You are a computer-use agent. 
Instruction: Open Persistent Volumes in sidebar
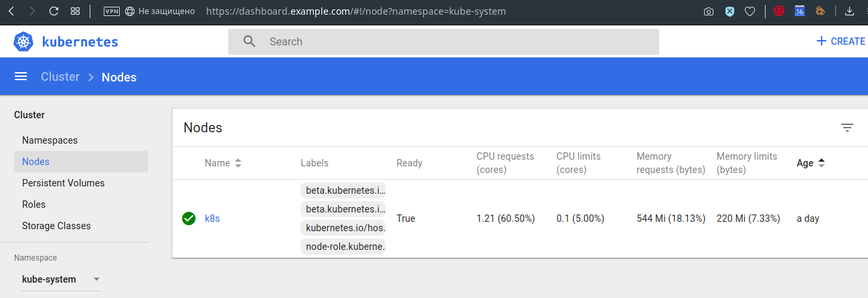tap(64, 183)
